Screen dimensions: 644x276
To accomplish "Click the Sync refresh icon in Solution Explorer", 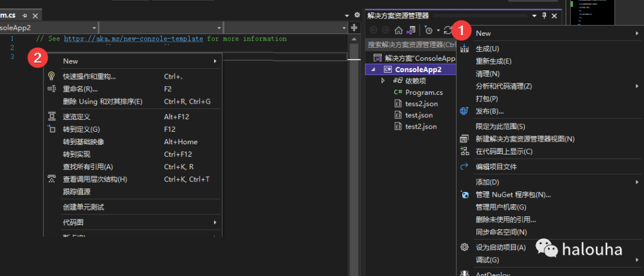I will tap(447, 30).
